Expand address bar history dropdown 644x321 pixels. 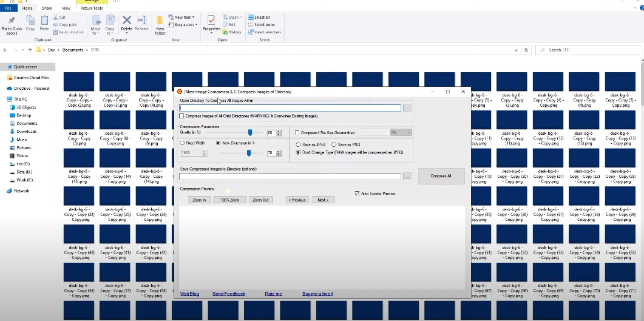click(517, 50)
